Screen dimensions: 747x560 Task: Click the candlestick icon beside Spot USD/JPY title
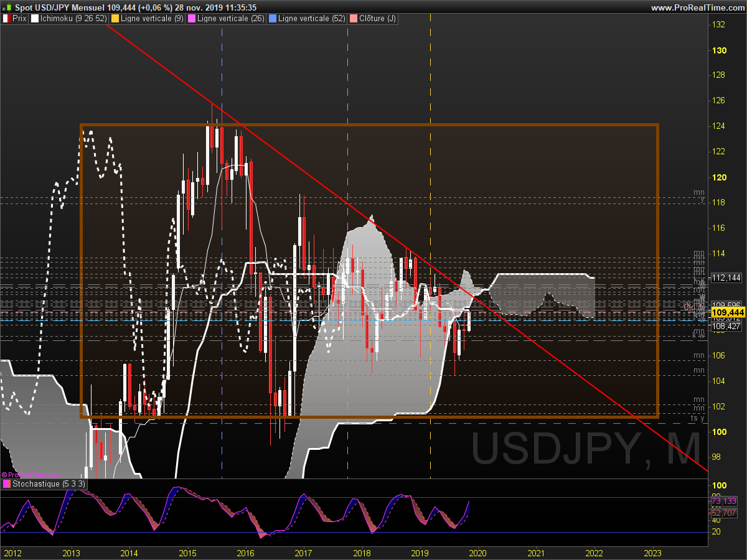[6, 7]
